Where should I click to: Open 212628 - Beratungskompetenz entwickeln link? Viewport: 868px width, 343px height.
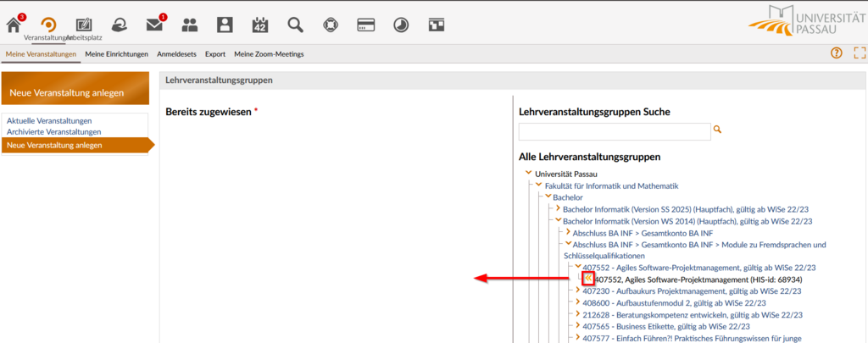coord(693,314)
